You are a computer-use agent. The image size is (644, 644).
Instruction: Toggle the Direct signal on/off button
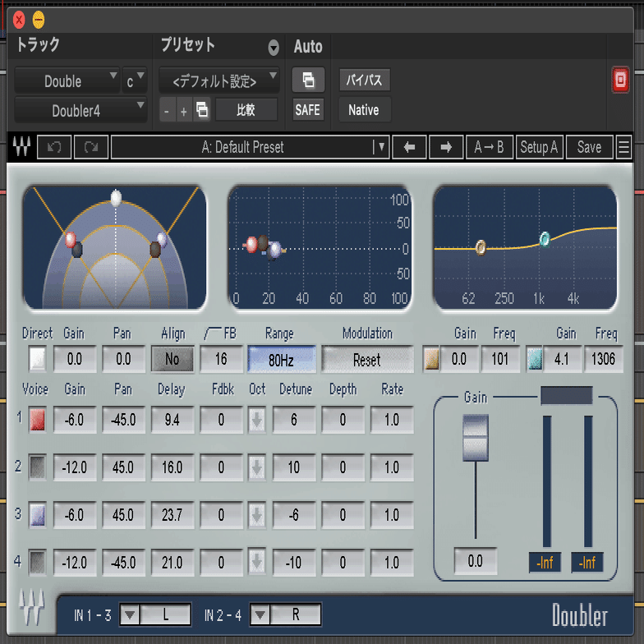[38, 359]
